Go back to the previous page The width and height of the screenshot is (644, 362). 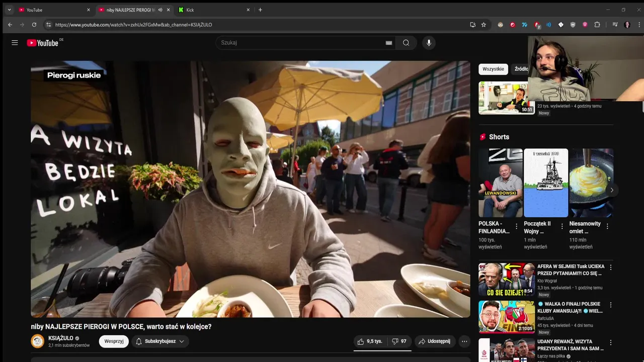10,25
